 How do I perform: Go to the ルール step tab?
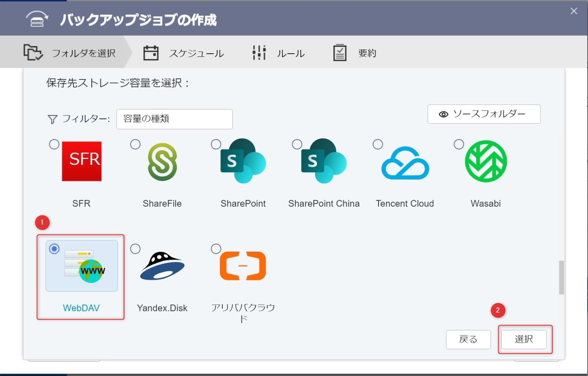click(279, 53)
